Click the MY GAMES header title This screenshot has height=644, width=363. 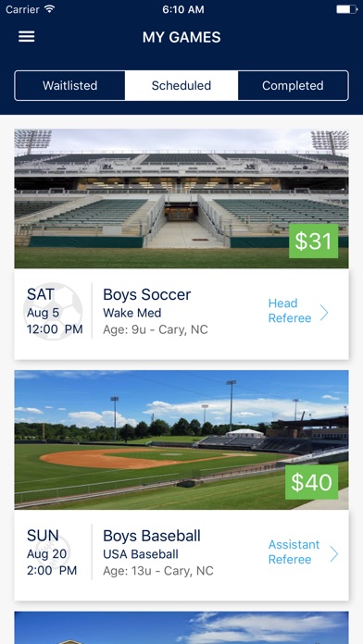181,37
